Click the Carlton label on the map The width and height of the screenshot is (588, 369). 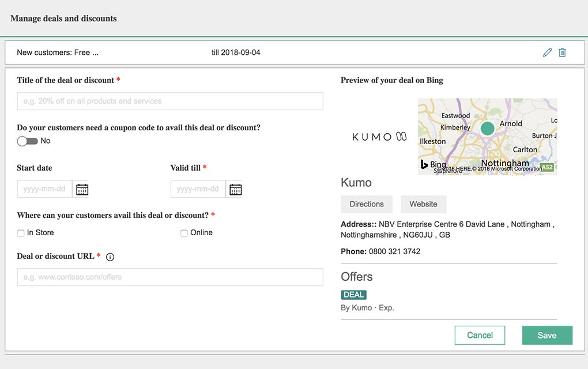point(525,150)
